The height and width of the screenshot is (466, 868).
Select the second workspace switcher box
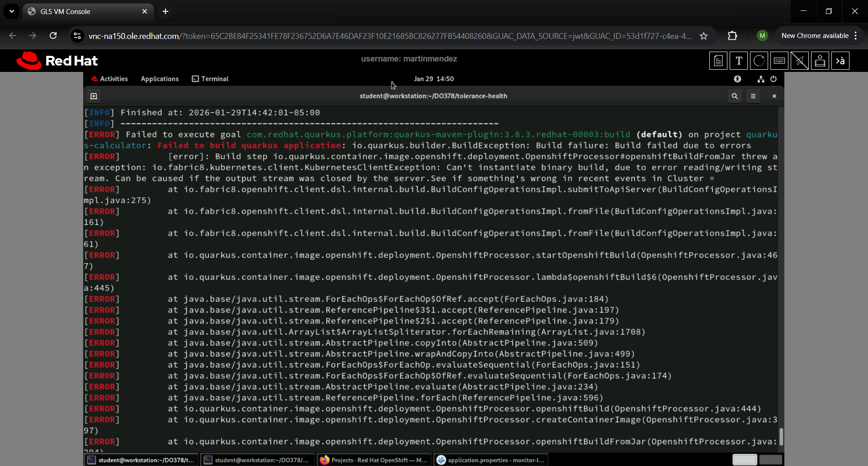point(770,460)
